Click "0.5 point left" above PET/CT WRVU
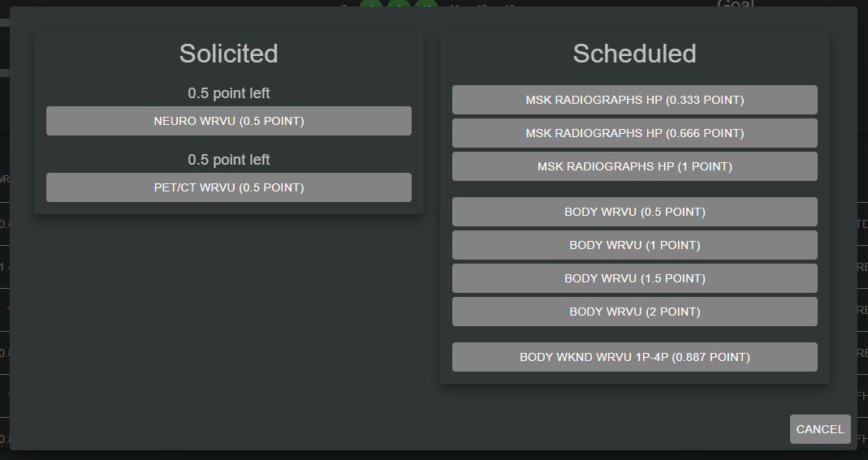This screenshot has width=868, height=460. coord(228,160)
